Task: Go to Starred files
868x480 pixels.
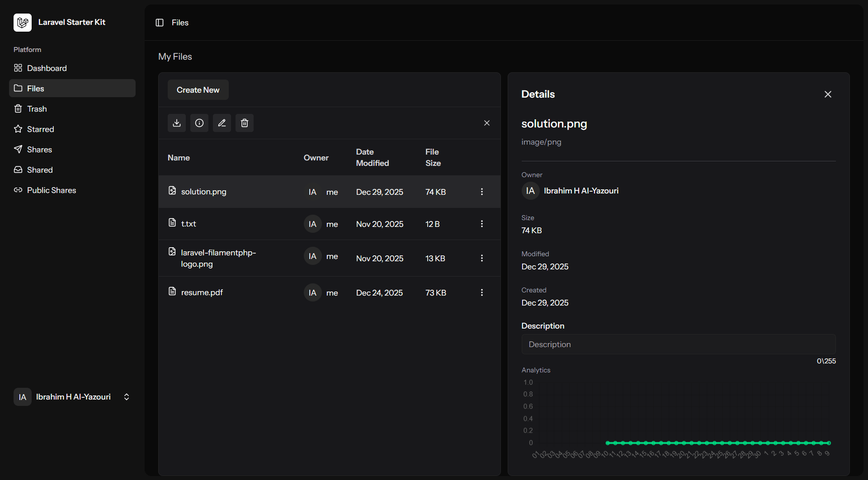Action: coord(72,129)
